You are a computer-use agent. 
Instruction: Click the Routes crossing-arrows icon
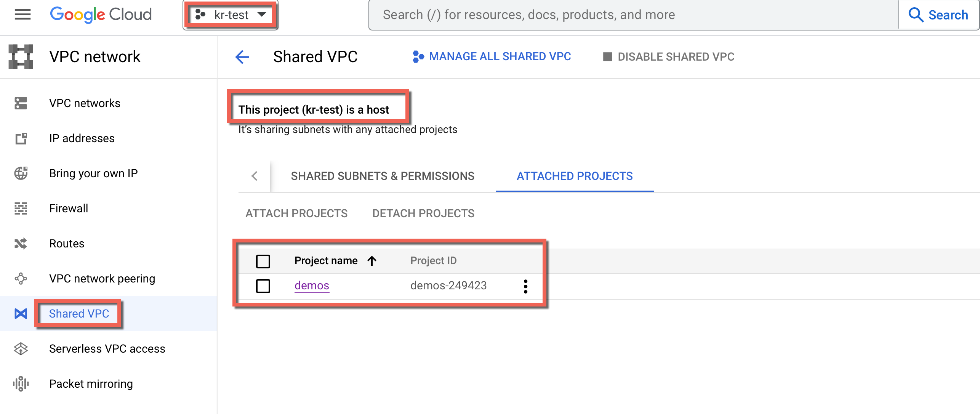click(x=21, y=244)
